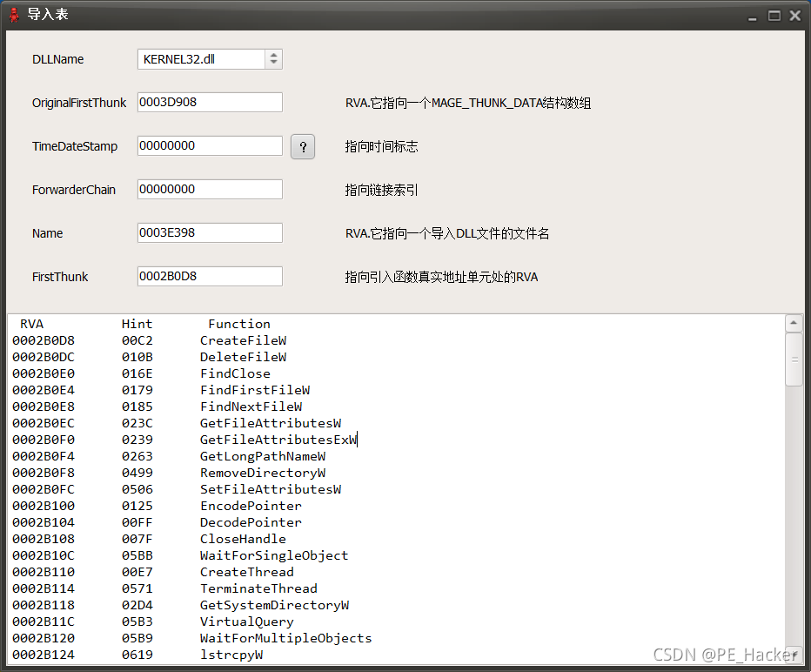The height and width of the screenshot is (672, 811).
Task: Close the import table window
Action: (x=795, y=16)
